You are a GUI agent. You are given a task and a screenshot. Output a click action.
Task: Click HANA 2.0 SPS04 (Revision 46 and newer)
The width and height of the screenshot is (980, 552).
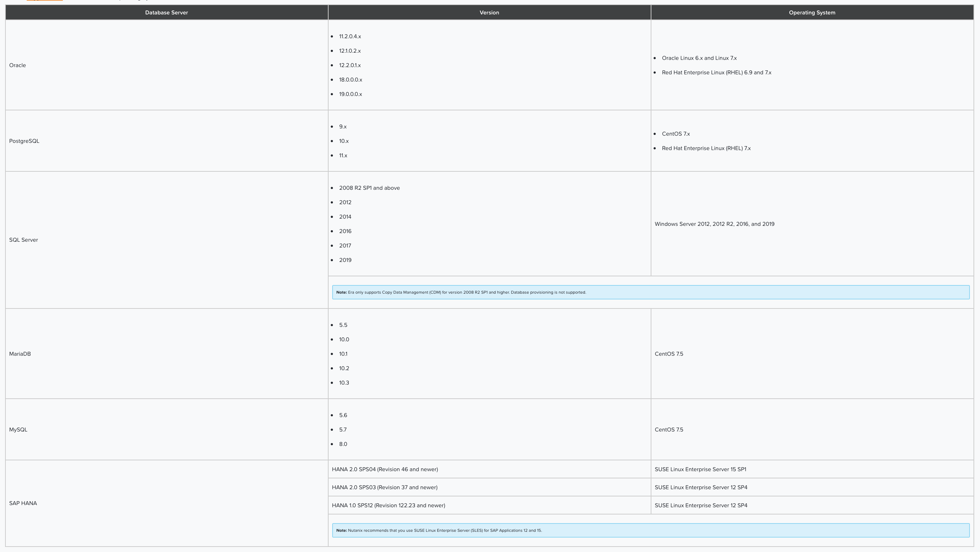(x=385, y=469)
